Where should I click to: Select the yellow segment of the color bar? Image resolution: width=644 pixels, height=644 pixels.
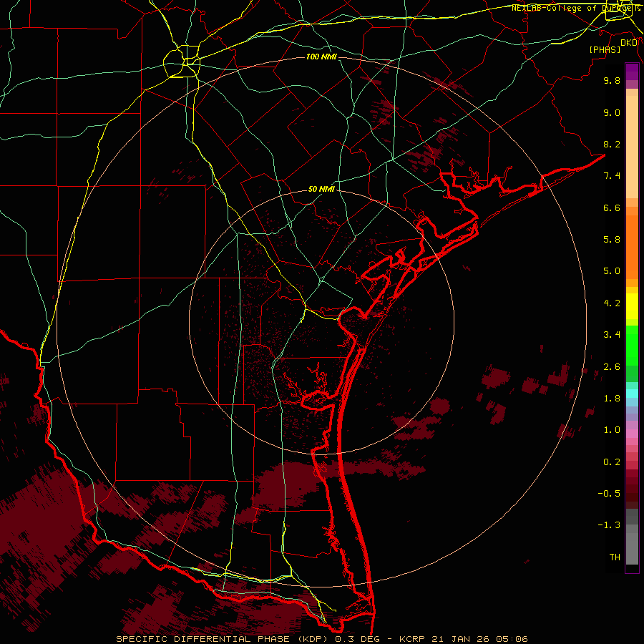click(x=632, y=306)
